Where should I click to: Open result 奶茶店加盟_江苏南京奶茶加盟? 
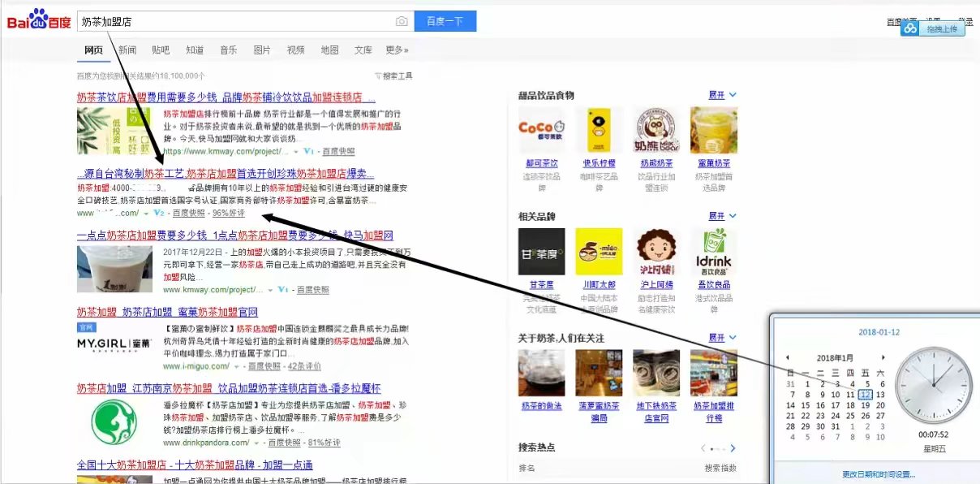pos(229,388)
